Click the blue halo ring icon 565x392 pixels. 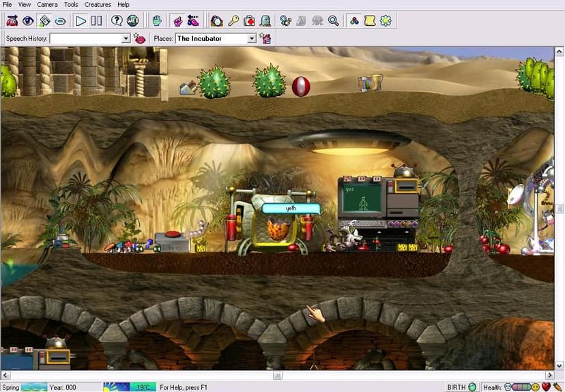[60, 21]
